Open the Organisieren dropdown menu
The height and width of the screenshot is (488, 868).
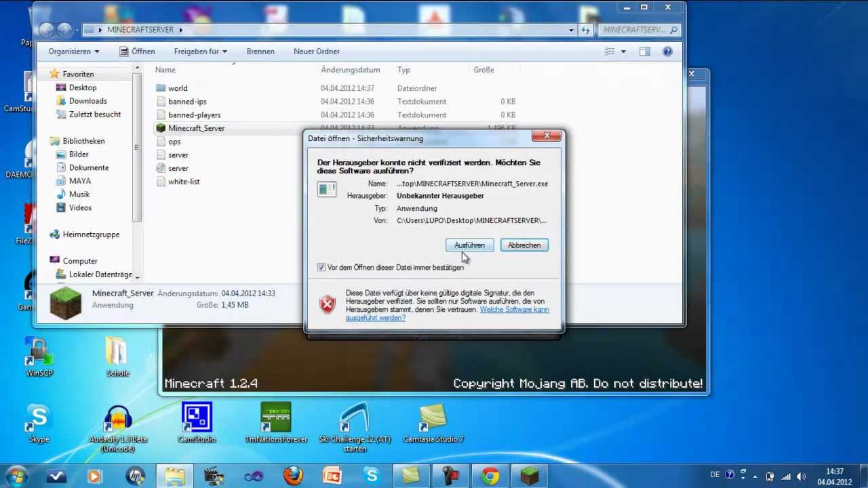(x=73, y=52)
